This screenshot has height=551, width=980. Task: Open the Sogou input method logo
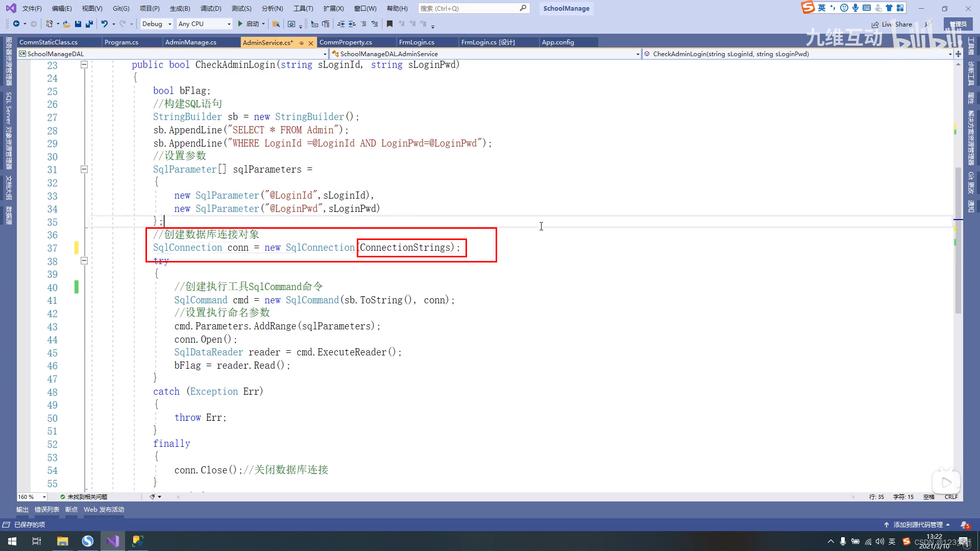click(x=808, y=7)
